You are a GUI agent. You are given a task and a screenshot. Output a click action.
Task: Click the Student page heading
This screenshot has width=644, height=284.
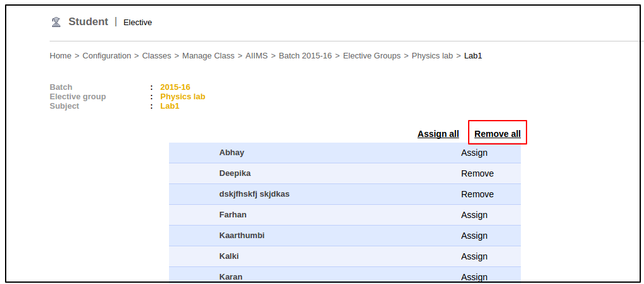pos(88,22)
